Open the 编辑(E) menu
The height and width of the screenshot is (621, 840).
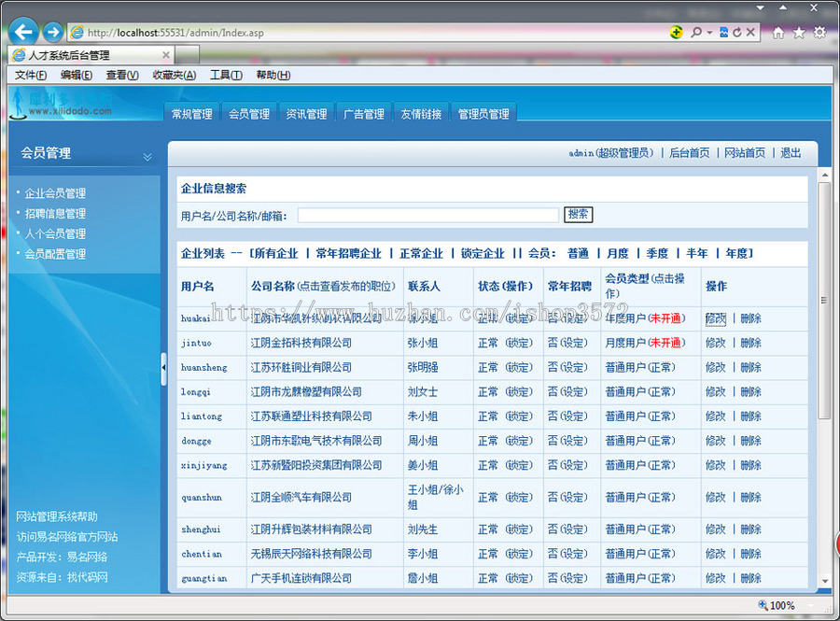point(77,75)
